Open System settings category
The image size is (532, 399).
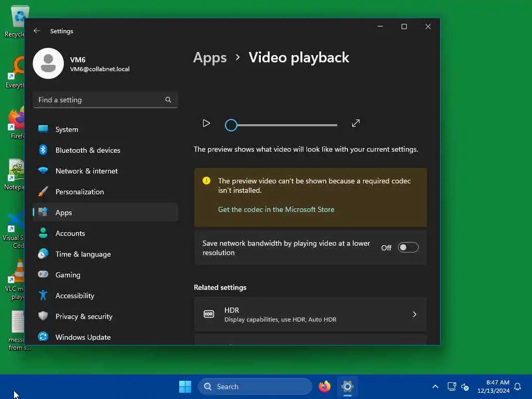point(105,129)
